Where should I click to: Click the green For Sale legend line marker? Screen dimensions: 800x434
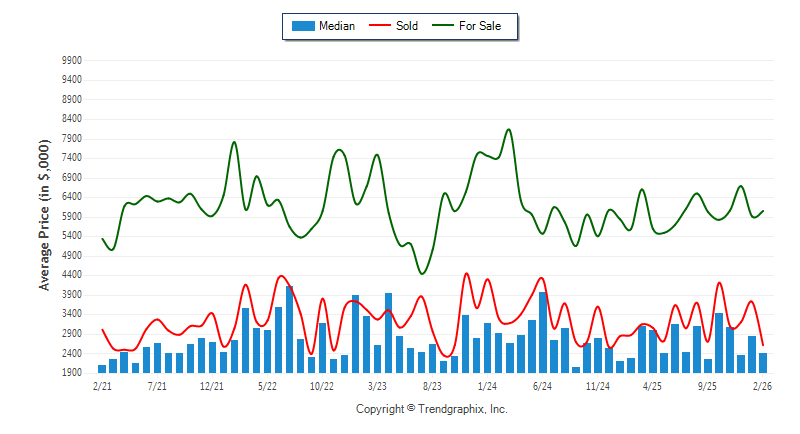coord(443,26)
